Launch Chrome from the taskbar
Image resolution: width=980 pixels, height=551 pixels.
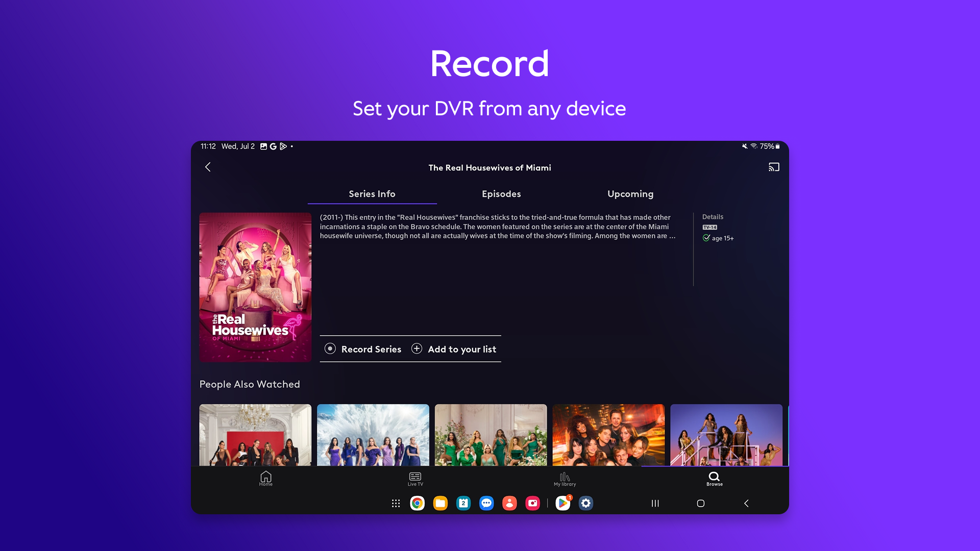click(417, 503)
